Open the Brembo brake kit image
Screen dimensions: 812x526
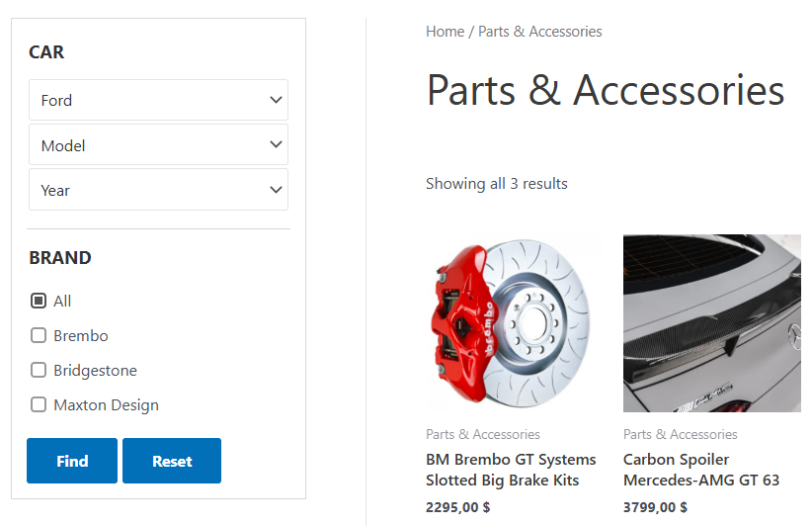[514, 323]
